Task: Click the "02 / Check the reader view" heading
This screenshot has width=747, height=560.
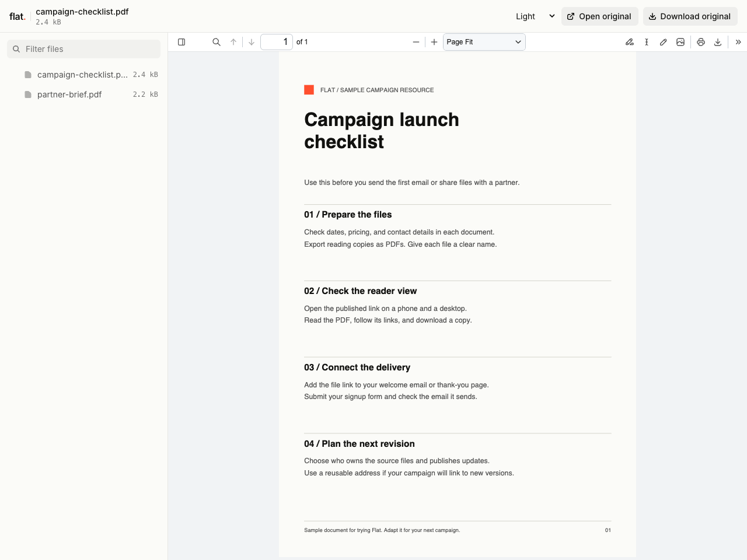Action: (361, 291)
